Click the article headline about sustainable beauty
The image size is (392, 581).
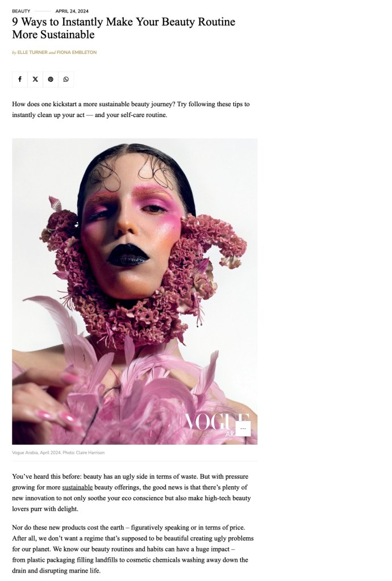[x=123, y=28]
